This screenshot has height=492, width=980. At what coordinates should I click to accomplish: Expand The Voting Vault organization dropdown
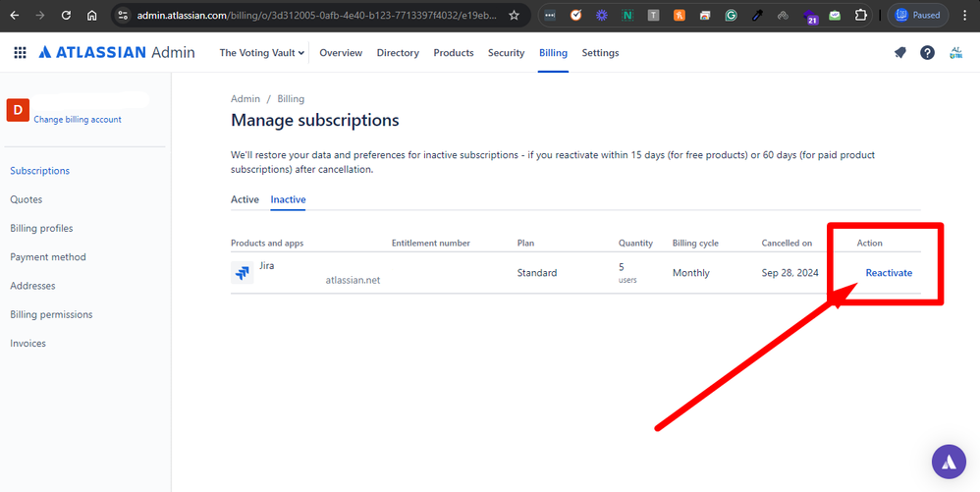[261, 52]
